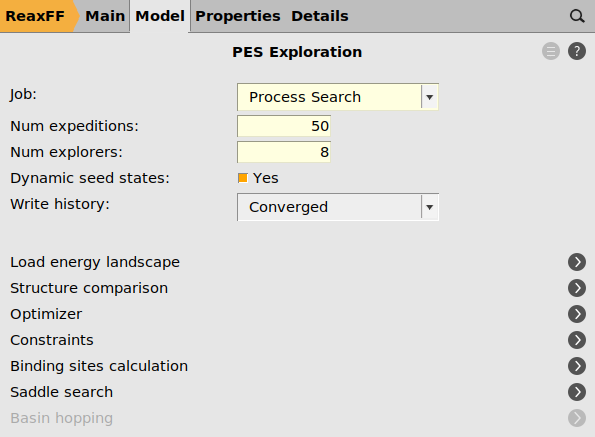
Task: Open Binding sites calculation arrow
Action: (577, 366)
